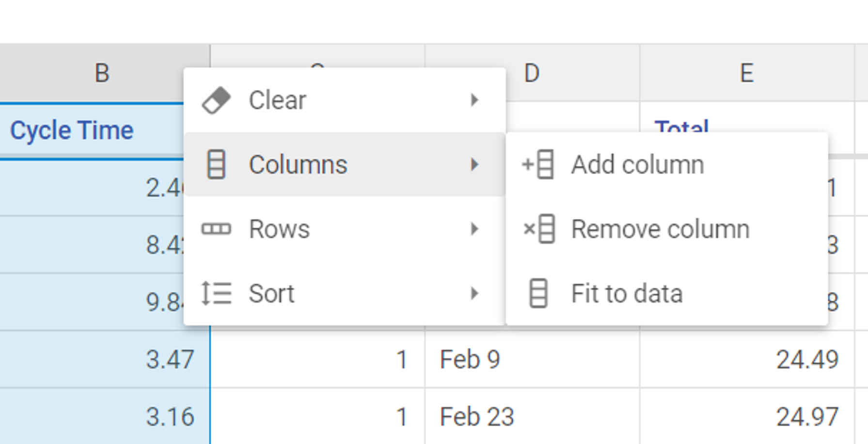Viewport: 868px width, 444px height.
Task: Click the Cycle Time header cell
Action: click(72, 130)
